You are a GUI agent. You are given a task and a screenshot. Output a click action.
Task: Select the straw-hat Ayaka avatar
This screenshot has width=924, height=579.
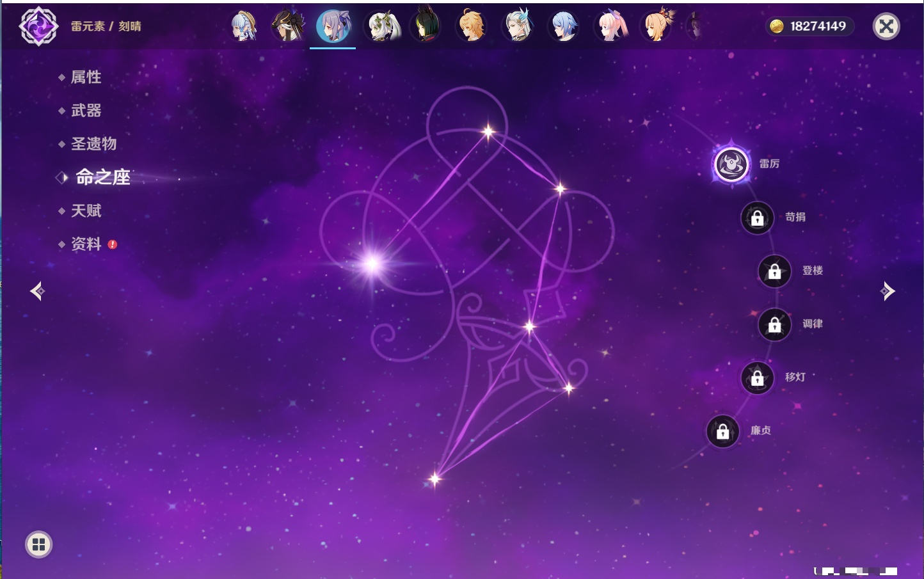[x=243, y=26]
